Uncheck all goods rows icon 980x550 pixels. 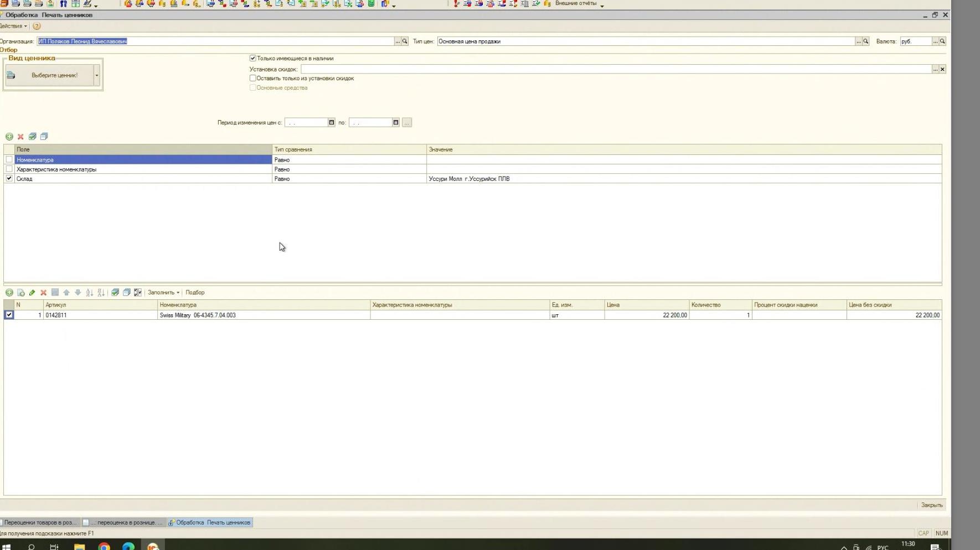[x=127, y=293]
